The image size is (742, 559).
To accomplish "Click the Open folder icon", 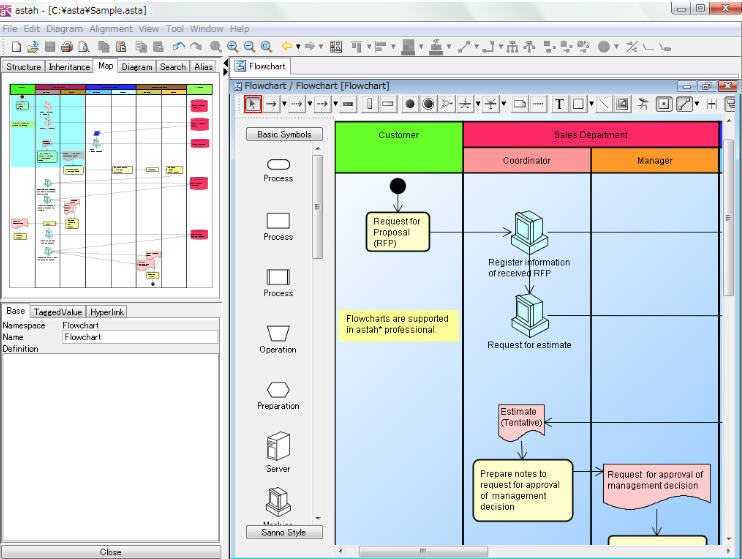I will click(x=33, y=47).
